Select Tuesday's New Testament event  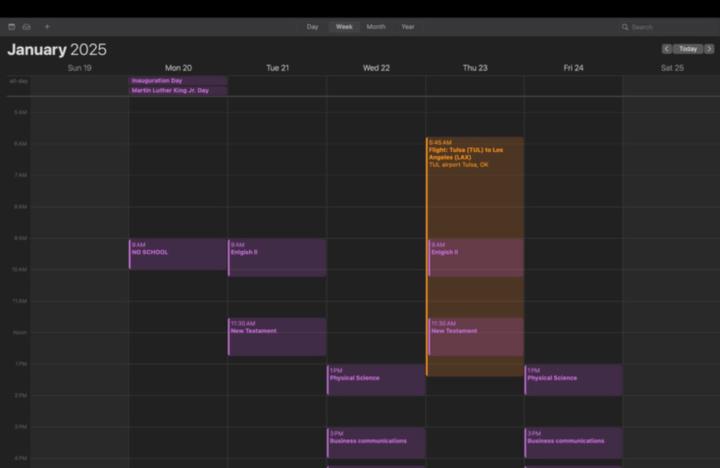tap(277, 337)
